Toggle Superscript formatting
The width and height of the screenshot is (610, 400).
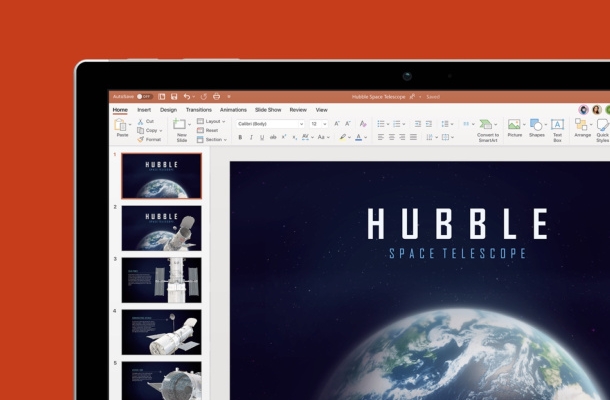point(284,137)
